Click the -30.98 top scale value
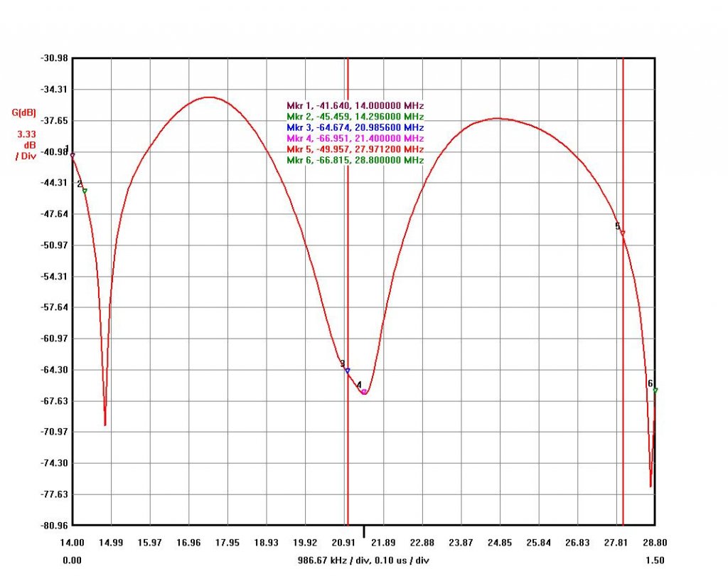The width and height of the screenshot is (728, 584). (54, 58)
